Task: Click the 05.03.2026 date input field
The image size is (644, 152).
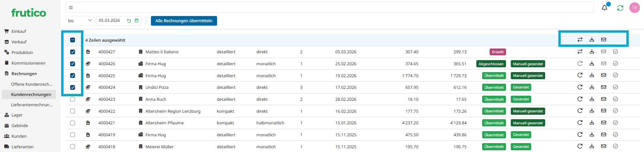Action: pos(111,21)
